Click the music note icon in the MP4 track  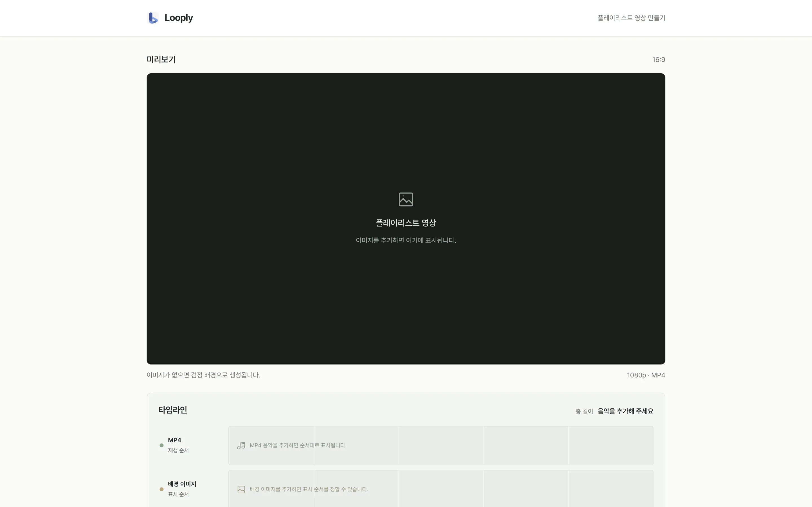[241, 445]
